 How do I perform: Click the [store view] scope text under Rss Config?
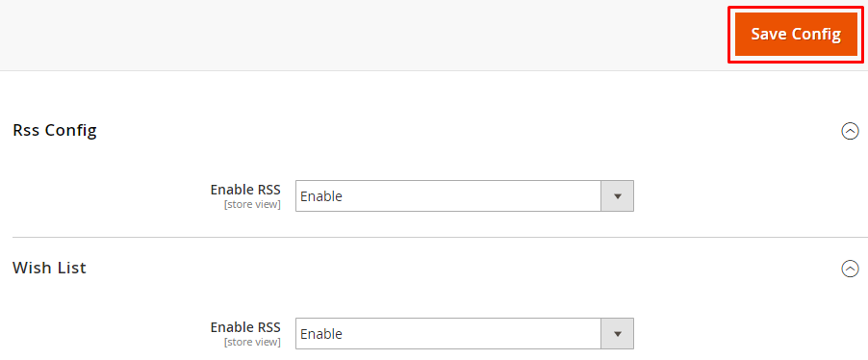[x=252, y=204]
